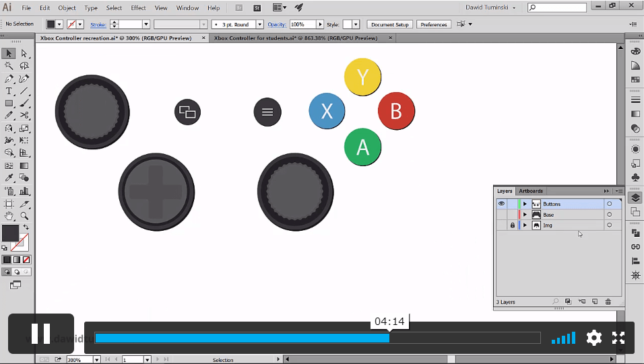Select the Eyedropper tool

[9, 178]
